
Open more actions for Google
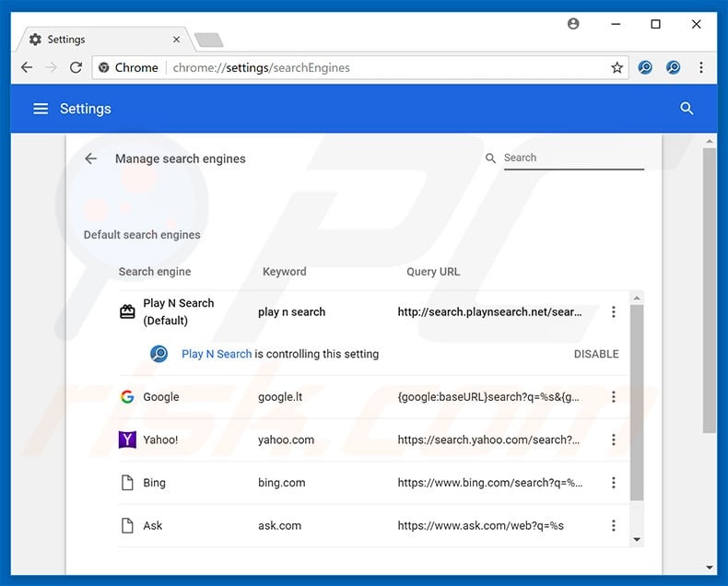coord(614,397)
